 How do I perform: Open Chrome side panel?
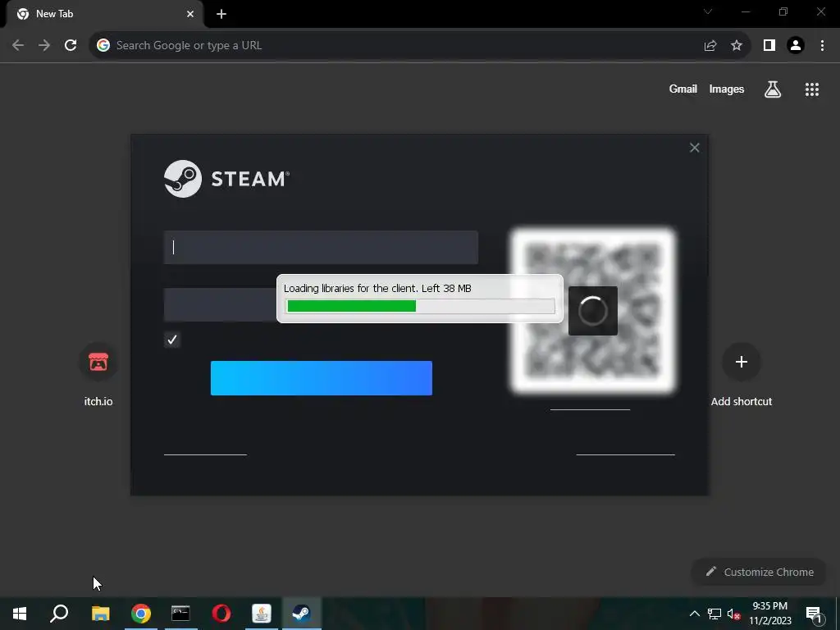coord(769,46)
